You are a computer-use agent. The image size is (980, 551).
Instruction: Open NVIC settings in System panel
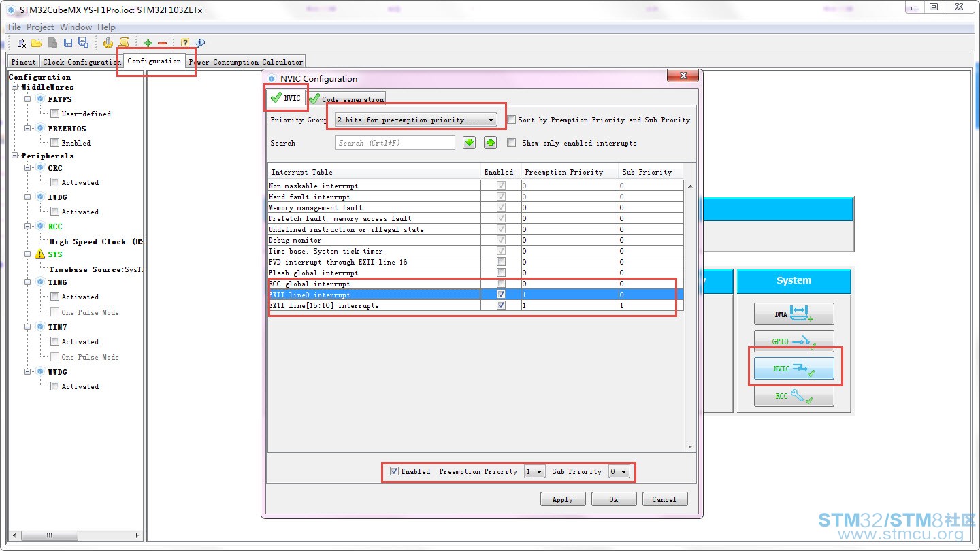pyautogui.click(x=794, y=369)
